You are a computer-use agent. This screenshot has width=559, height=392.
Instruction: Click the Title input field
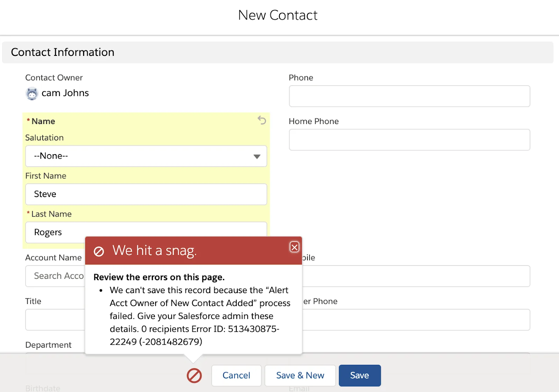tap(55, 320)
